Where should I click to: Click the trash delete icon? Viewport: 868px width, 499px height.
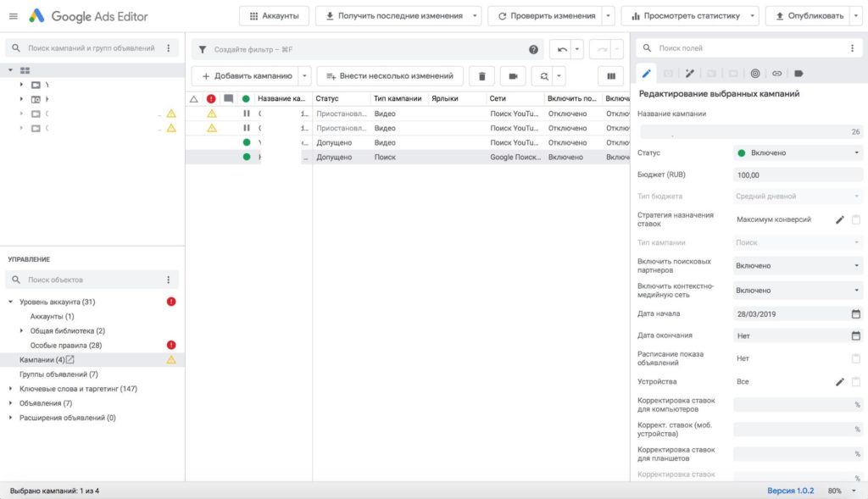click(481, 76)
